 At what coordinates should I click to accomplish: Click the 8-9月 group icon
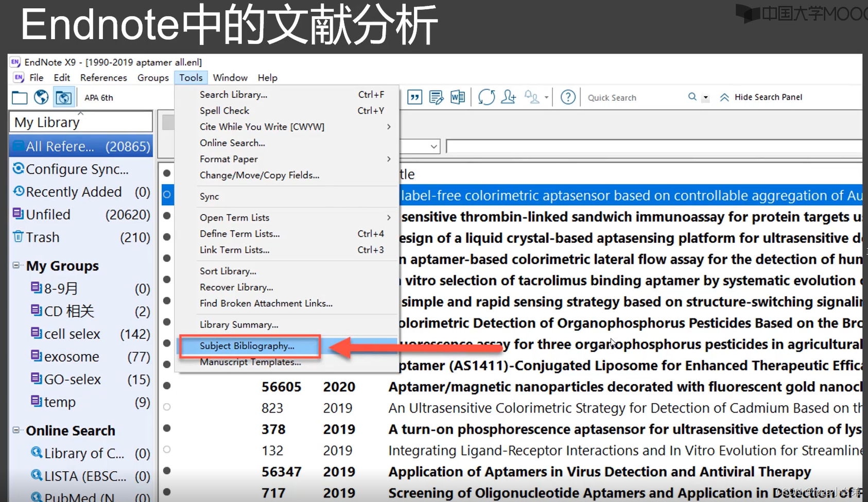37,288
